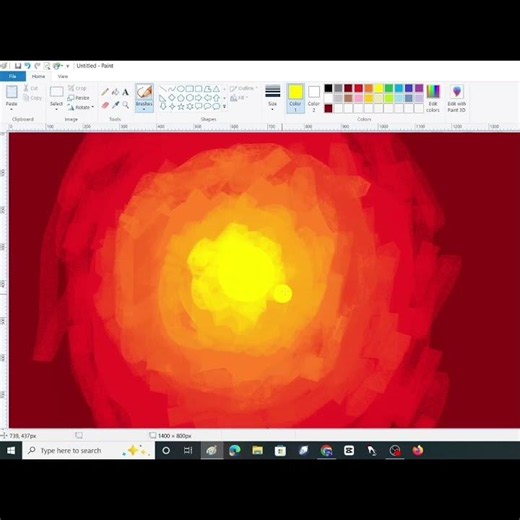Click the Cortana circle on the taskbar
Viewport: 520px width, 520px height.
[166, 451]
